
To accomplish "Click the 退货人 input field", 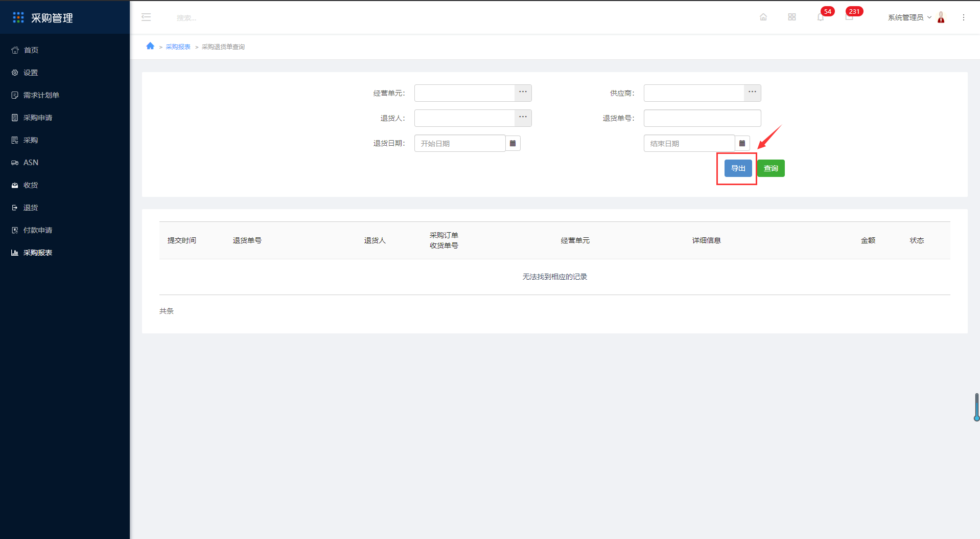I will click(464, 118).
